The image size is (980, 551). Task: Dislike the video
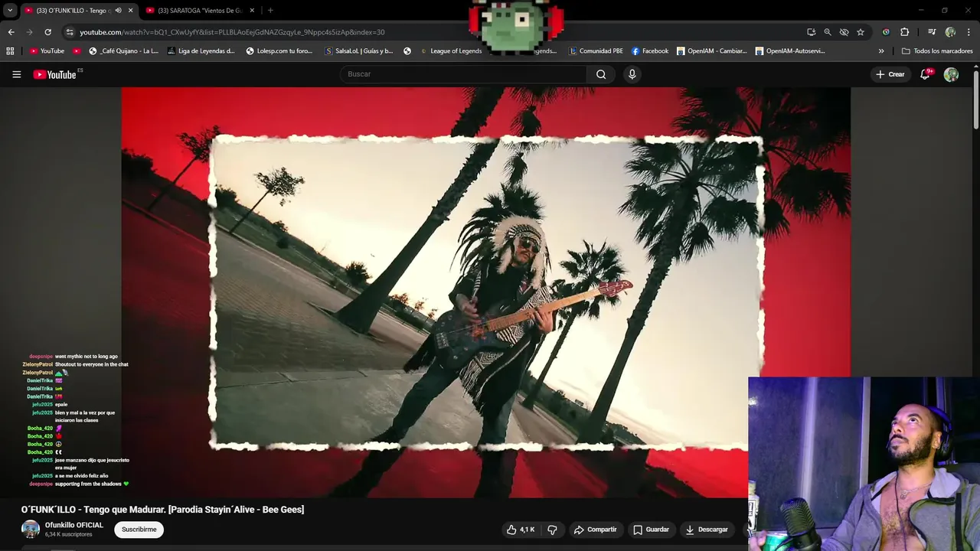tap(552, 530)
